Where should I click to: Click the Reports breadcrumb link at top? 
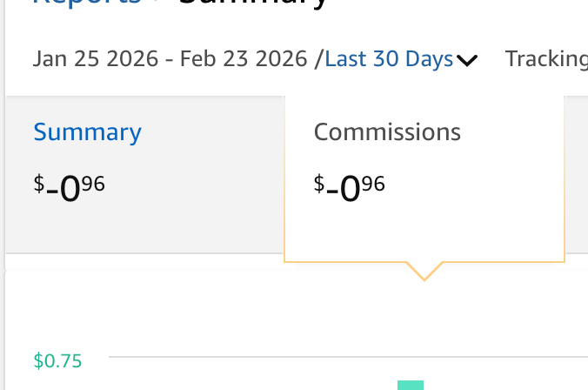tap(87, 3)
